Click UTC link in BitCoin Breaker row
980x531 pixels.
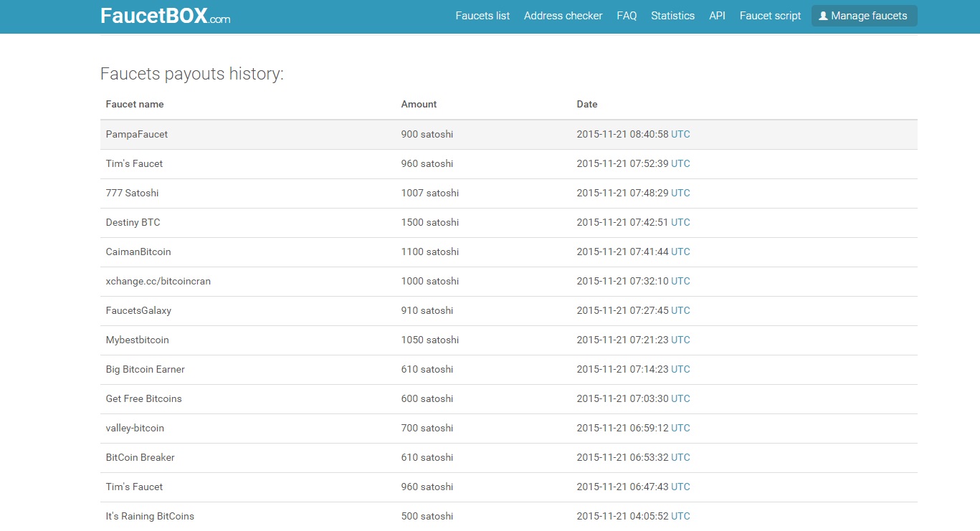pos(680,457)
